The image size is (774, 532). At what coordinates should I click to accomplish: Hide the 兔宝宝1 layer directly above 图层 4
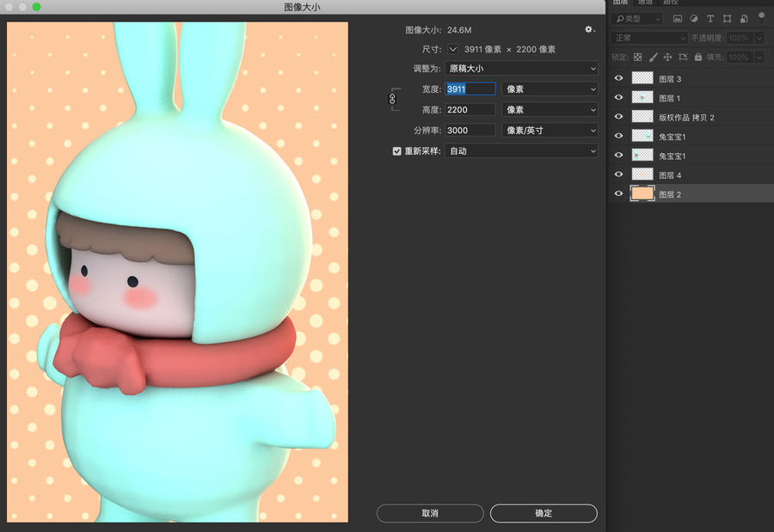(618, 155)
